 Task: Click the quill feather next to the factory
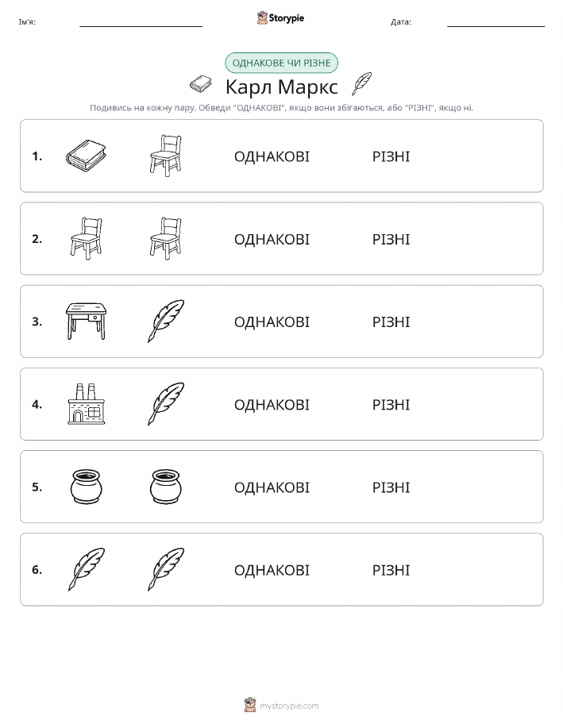(x=166, y=404)
